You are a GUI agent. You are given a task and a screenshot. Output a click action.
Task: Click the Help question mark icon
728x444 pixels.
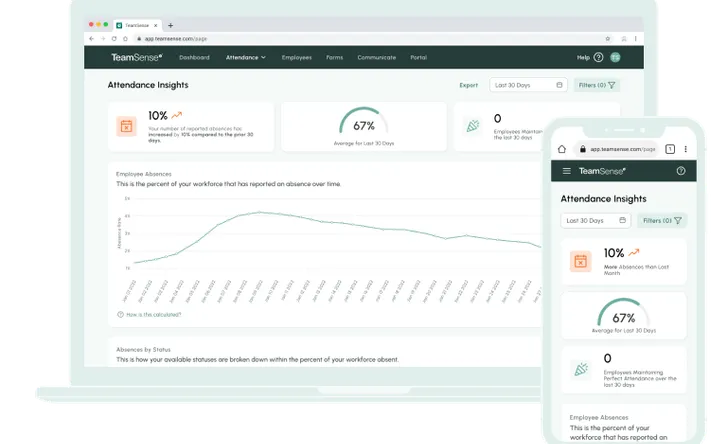point(598,58)
